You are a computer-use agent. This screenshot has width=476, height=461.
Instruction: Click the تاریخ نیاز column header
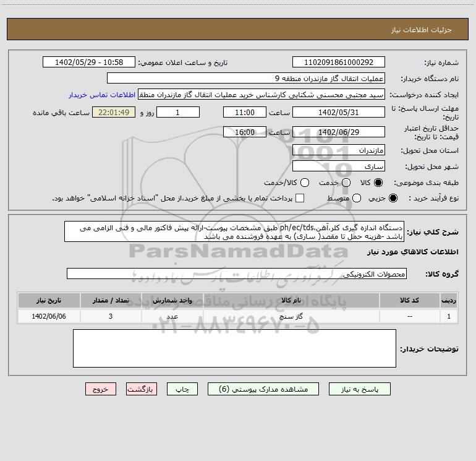tap(49, 300)
